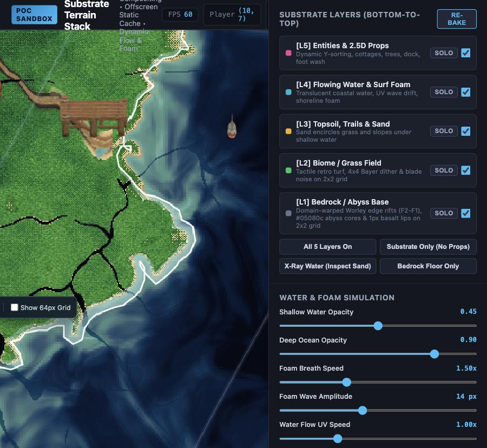Solo the L5 Entities & 2.5D Props layer
The width and height of the screenshot is (487, 448).
coord(444,53)
